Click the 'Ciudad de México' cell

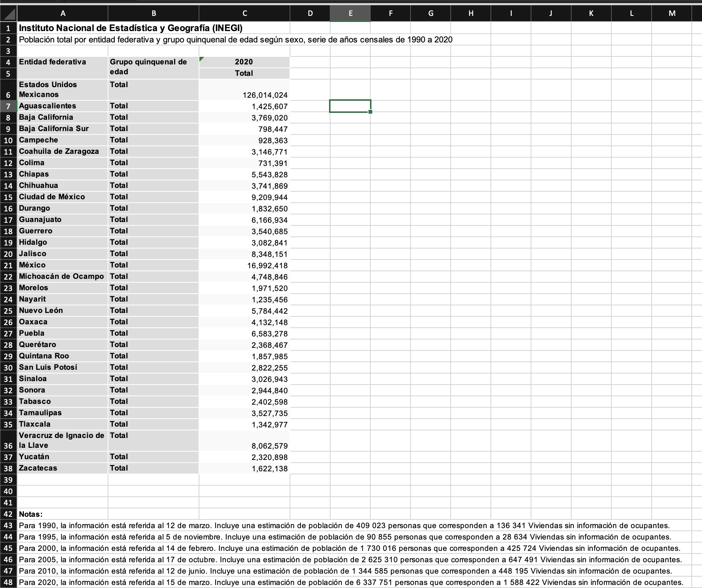(63, 197)
